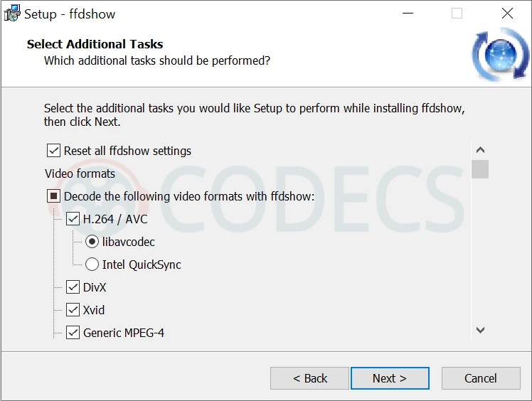Uncheck Generic MPEG-4 format
This screenshot has width=532, height=401.
coord(73,333)
